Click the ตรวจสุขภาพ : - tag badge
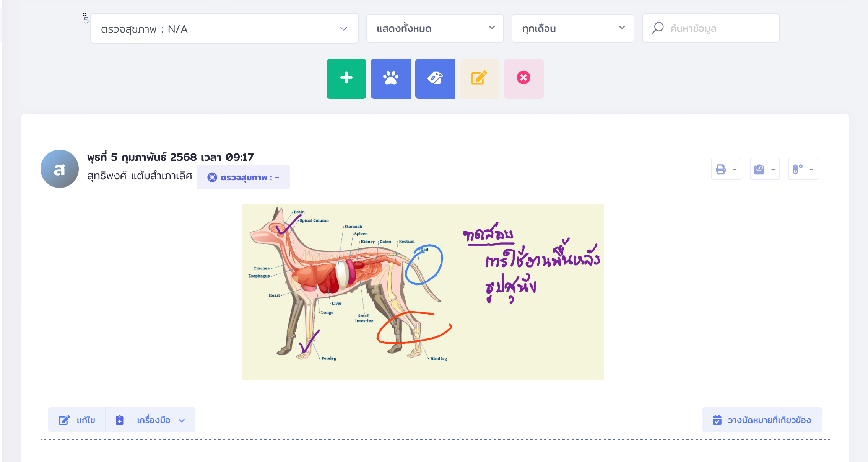 [x=243, y=177]
